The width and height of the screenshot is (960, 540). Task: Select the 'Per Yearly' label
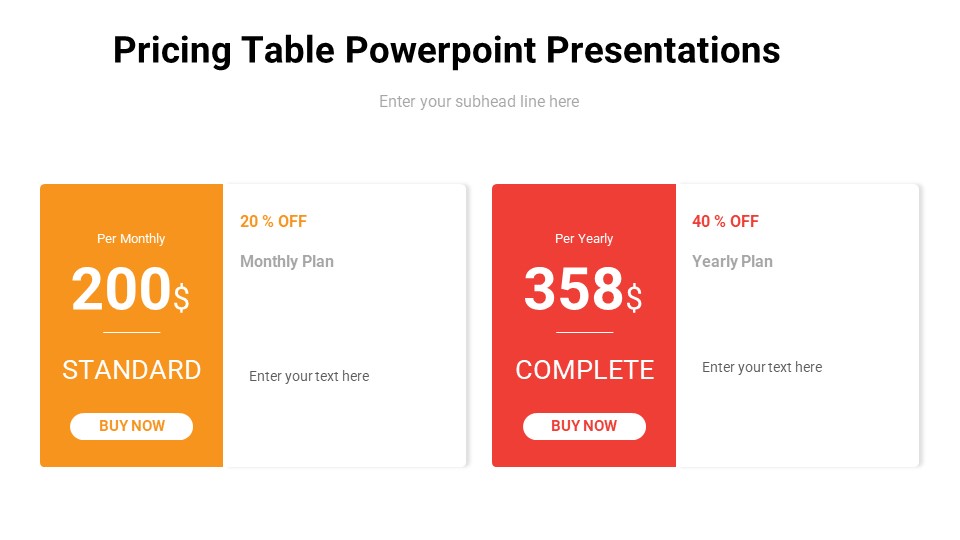584,239
